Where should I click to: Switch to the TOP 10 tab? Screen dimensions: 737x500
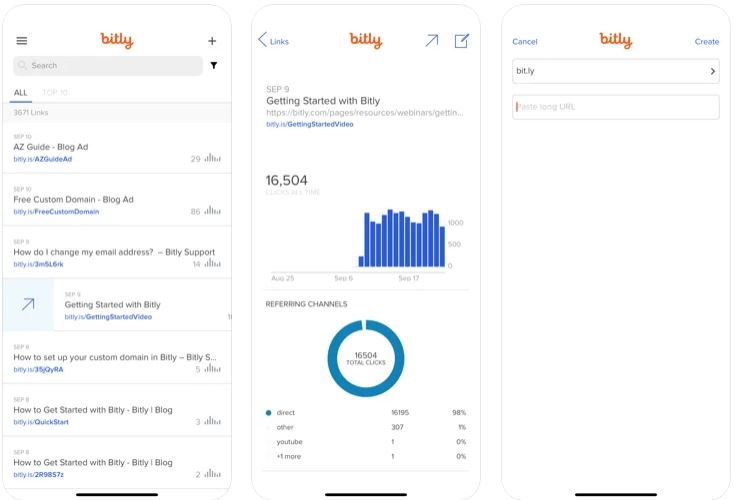55,93
